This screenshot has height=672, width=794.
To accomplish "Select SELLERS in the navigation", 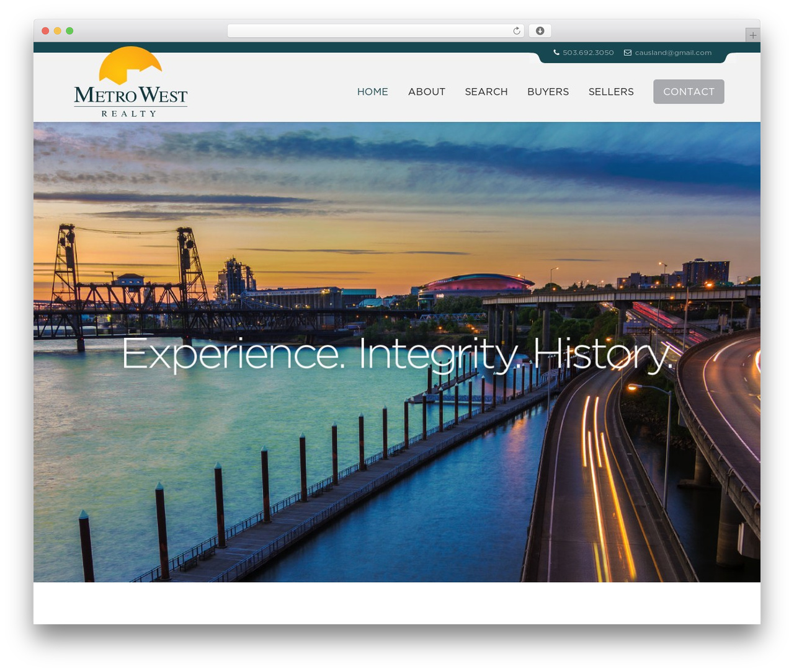I will (x=611, y=92).
